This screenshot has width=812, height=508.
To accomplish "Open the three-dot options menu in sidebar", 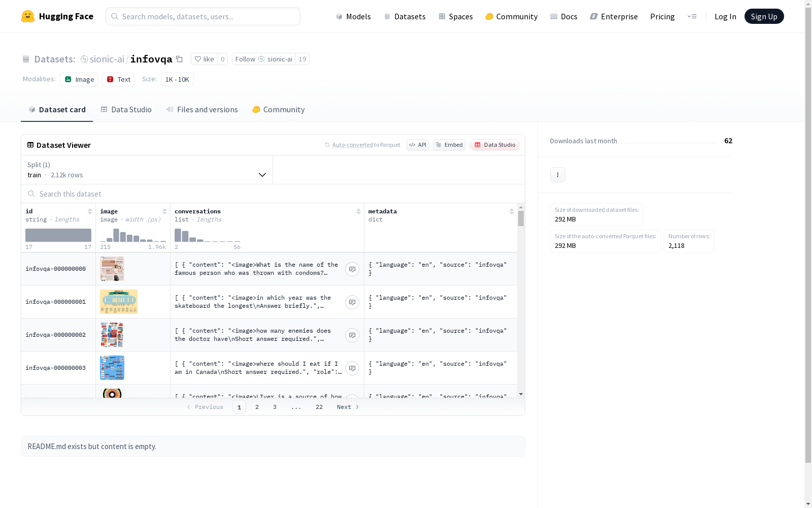I will pyautogui.click(x=558, y=175).
